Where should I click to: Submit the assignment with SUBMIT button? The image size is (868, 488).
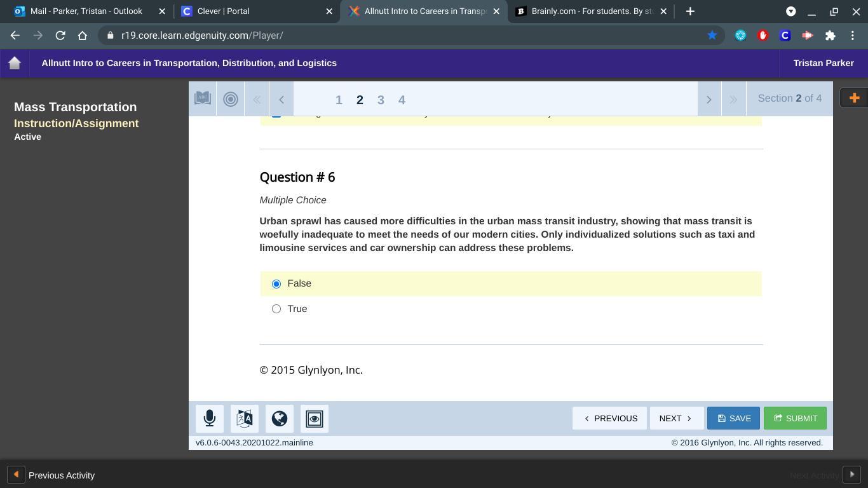pyautogui.click(x=795, y=418)
